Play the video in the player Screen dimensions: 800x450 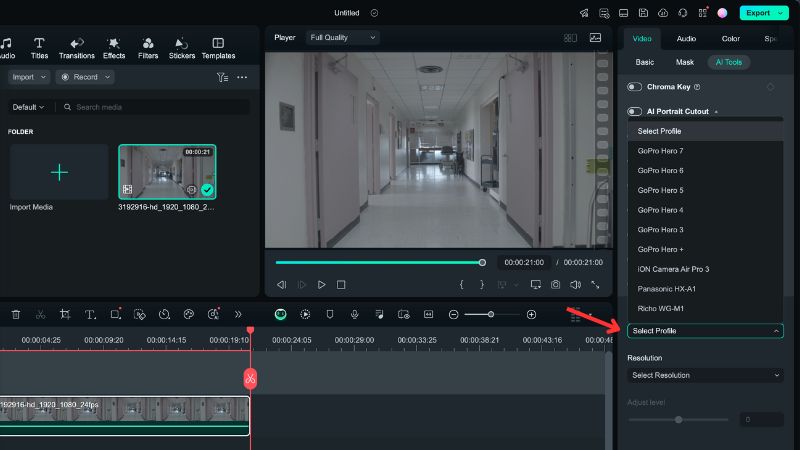(x=321, y=285)
